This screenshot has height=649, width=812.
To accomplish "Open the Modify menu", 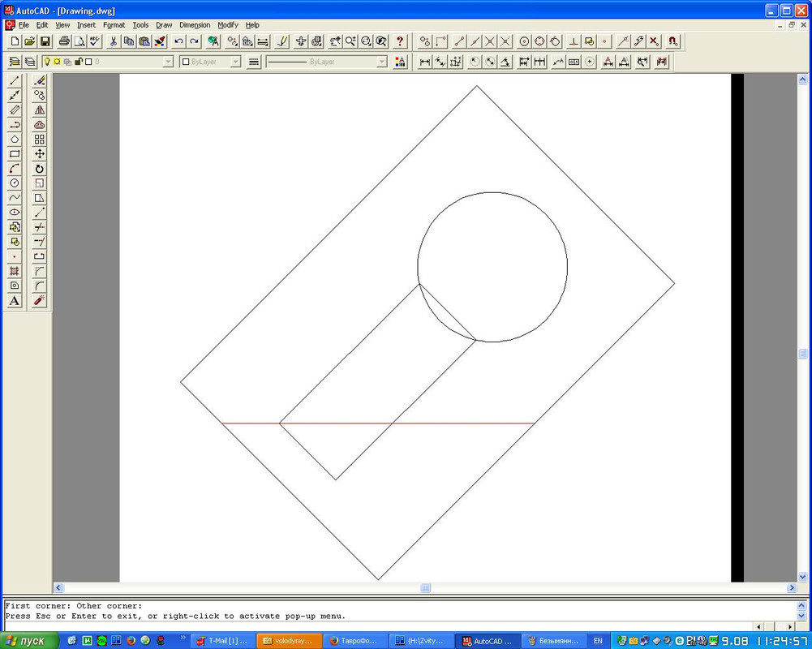I will click(x=228, y=25).
